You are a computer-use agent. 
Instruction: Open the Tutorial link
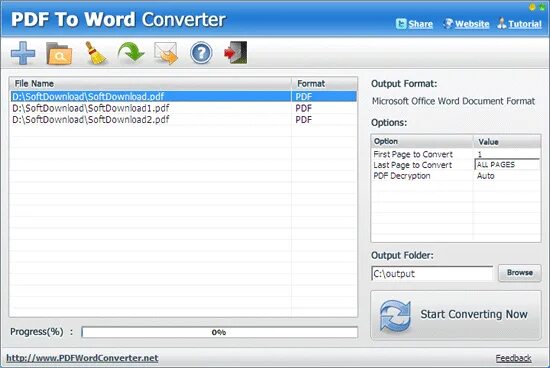pyautogui.click(x=525, y=24)
